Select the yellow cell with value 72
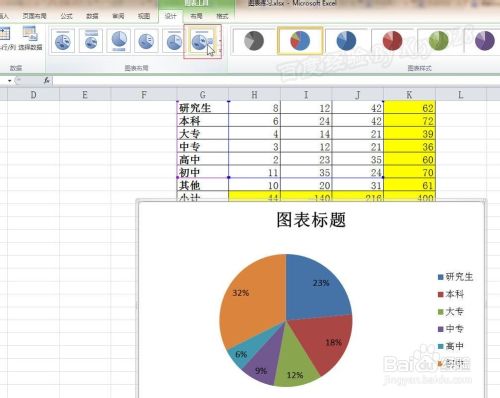Screen dimensions: 500x398 409,121
